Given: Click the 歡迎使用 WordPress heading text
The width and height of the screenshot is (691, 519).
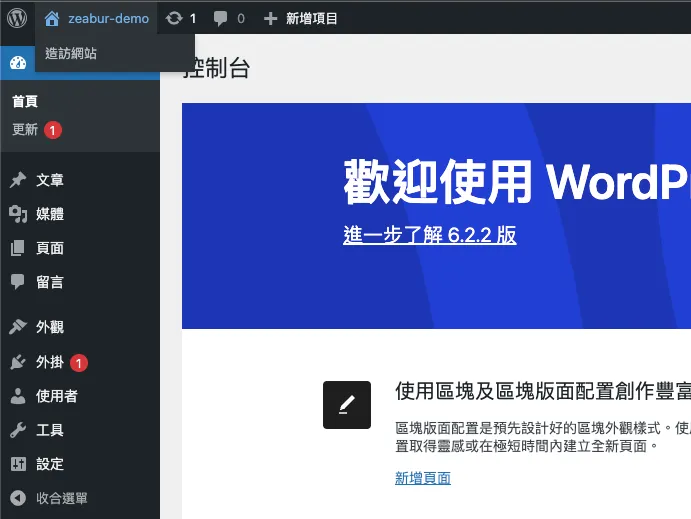Looking at the screenshot, I should 517,182.
